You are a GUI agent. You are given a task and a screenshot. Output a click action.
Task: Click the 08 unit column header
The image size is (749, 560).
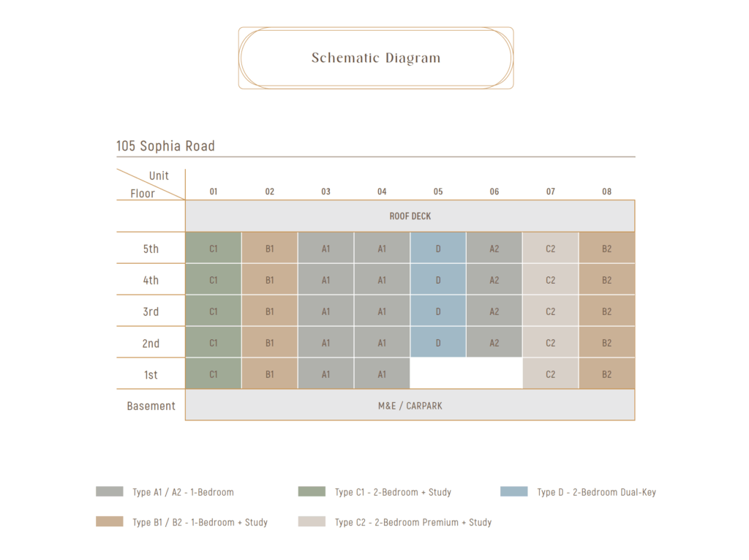pos(607,192)
